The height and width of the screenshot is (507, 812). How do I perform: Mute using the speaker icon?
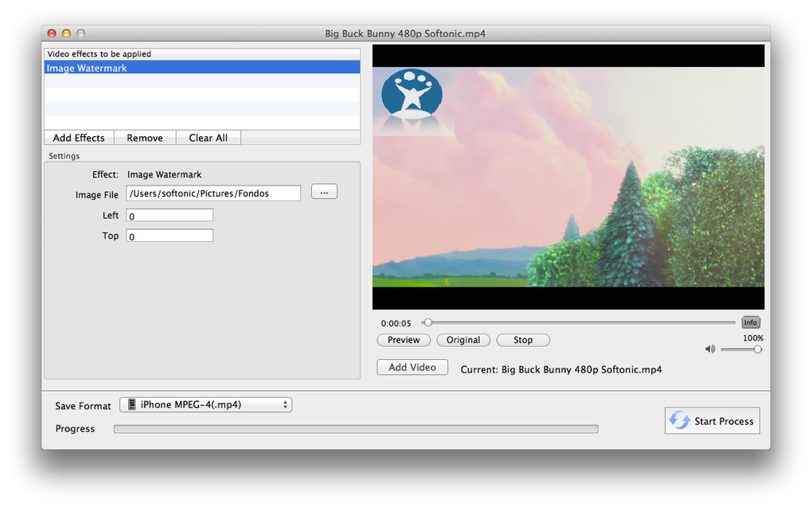tap(710, 349)
